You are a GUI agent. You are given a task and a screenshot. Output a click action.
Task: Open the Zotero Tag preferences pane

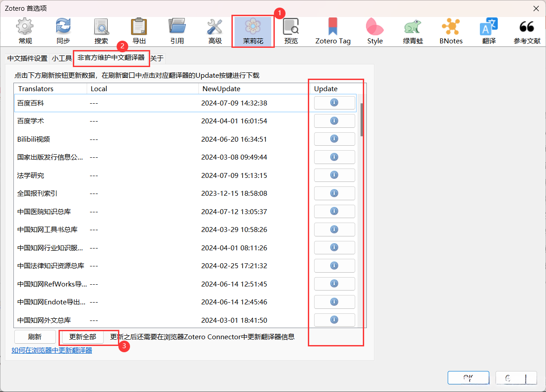pos(333,31)
